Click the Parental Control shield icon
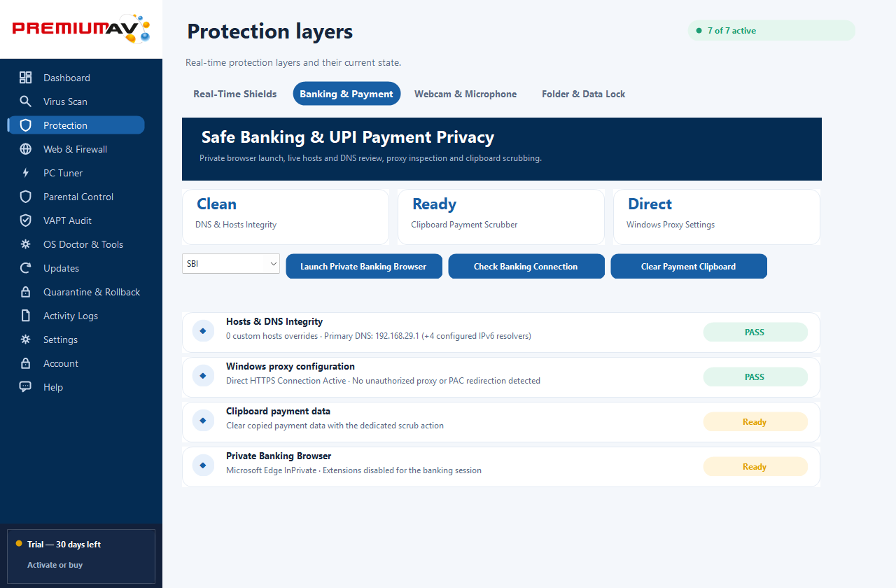 click(x=25, y=197)
